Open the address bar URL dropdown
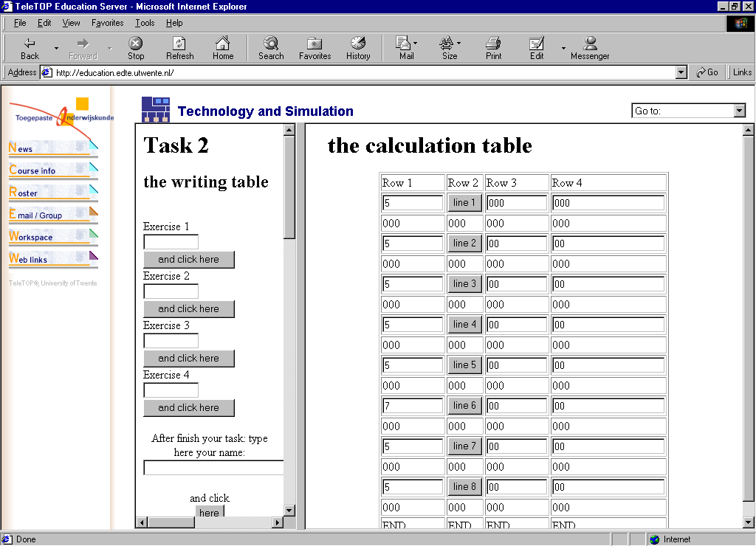 [681, 72]
